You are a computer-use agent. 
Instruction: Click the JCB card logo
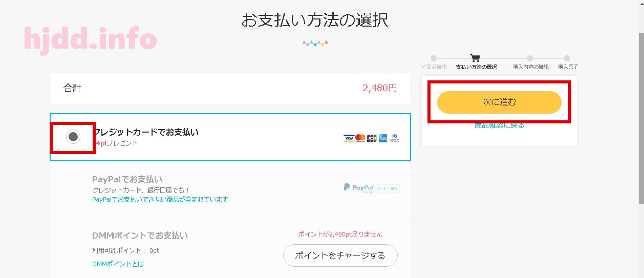tap(372, 138)
